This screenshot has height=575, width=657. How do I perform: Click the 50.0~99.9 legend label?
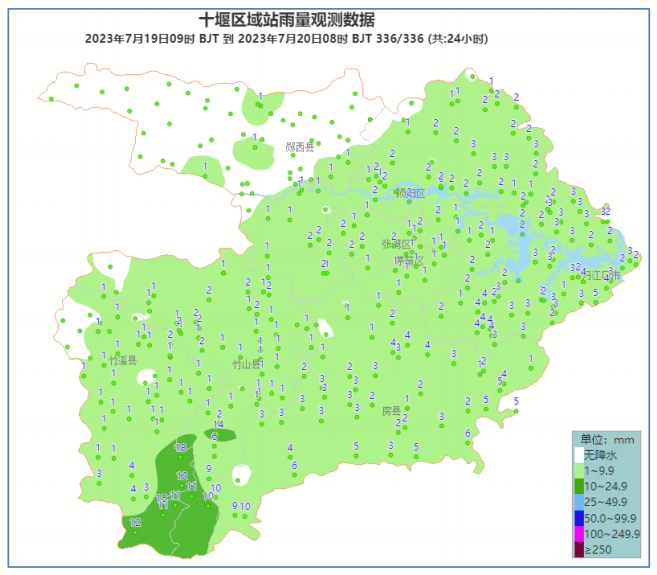610,518
